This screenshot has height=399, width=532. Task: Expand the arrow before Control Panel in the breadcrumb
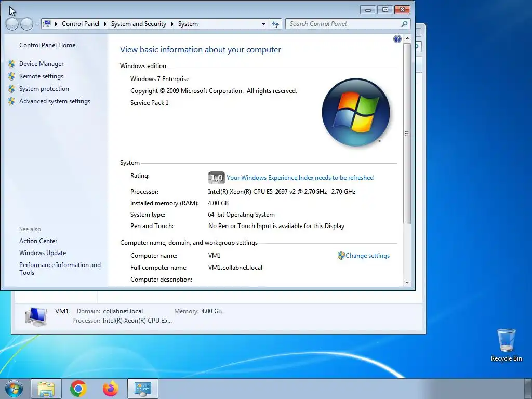click(56, 24)
